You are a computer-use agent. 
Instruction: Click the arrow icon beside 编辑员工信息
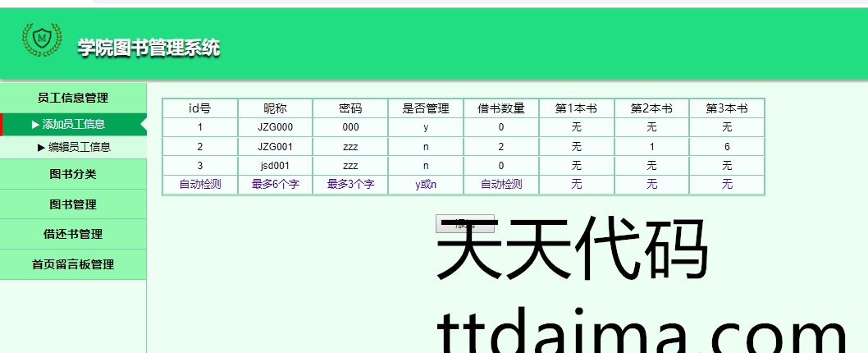tap(41, 148)
